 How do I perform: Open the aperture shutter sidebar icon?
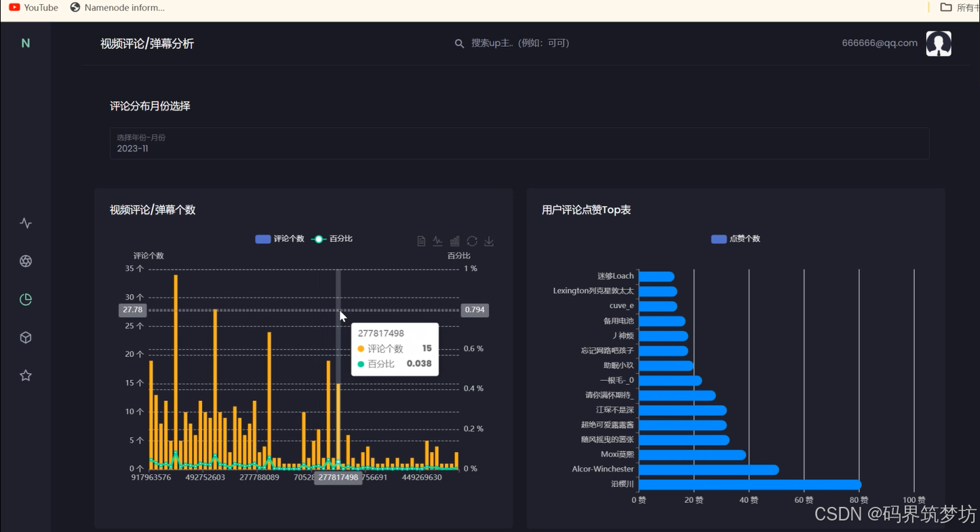(x=26, y=261)
